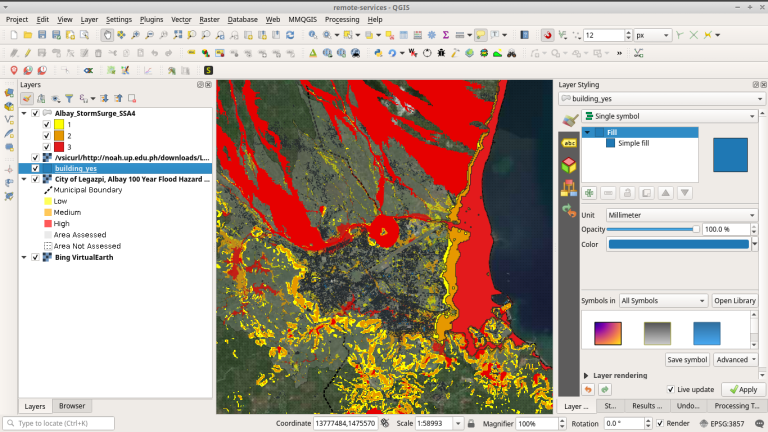Open Field Calculator abacus icon

coord(417,35)
